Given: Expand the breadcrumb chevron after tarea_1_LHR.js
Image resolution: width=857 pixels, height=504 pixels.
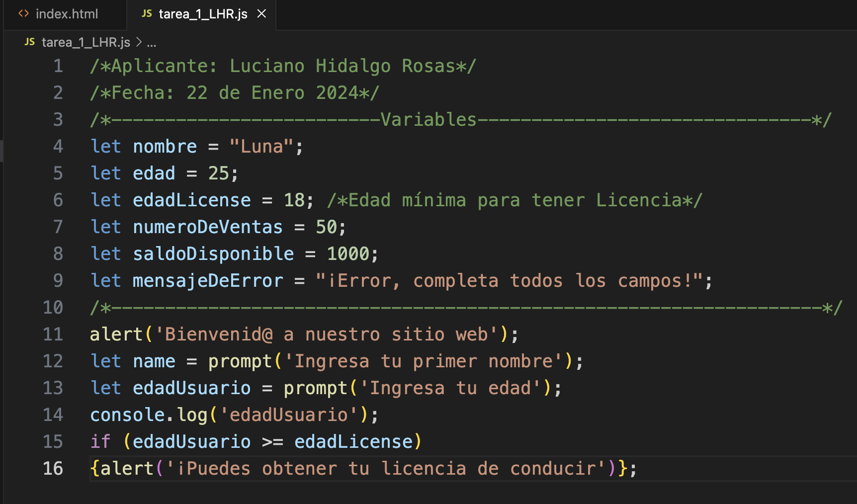Looking at the screenshot, I should point(139,42).
